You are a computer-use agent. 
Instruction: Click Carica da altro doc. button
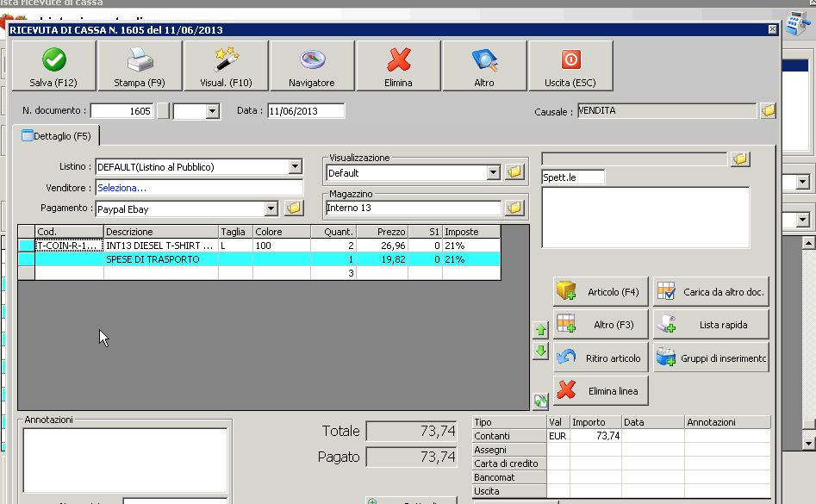click(711, 292)
